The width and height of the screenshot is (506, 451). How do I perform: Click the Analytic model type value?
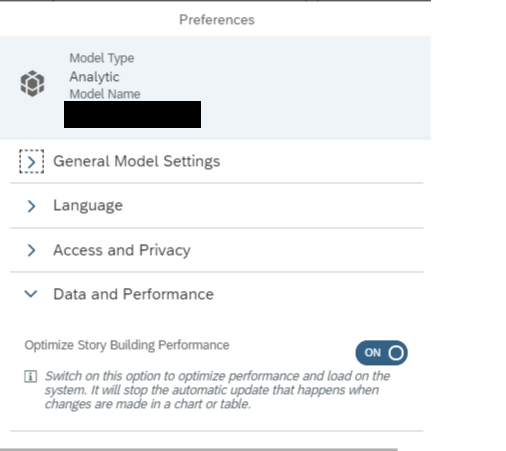coord(94,77)
